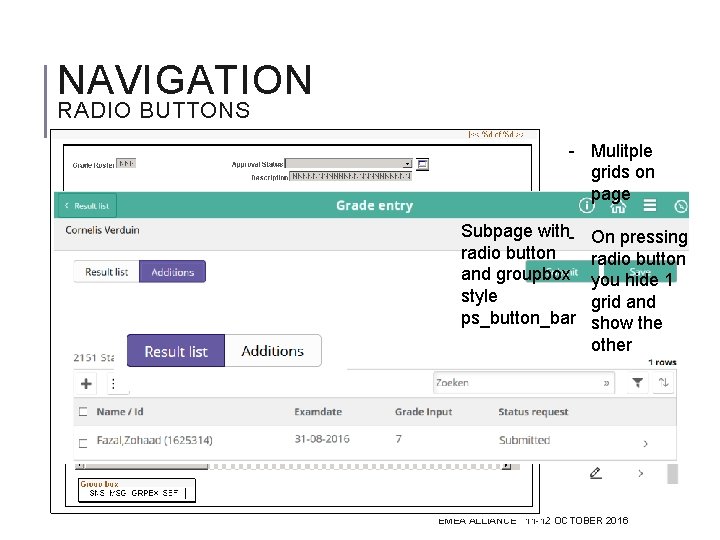720x540 pixels.
Task: Sort by the Status request column header
Action: (x=533, y=412)
